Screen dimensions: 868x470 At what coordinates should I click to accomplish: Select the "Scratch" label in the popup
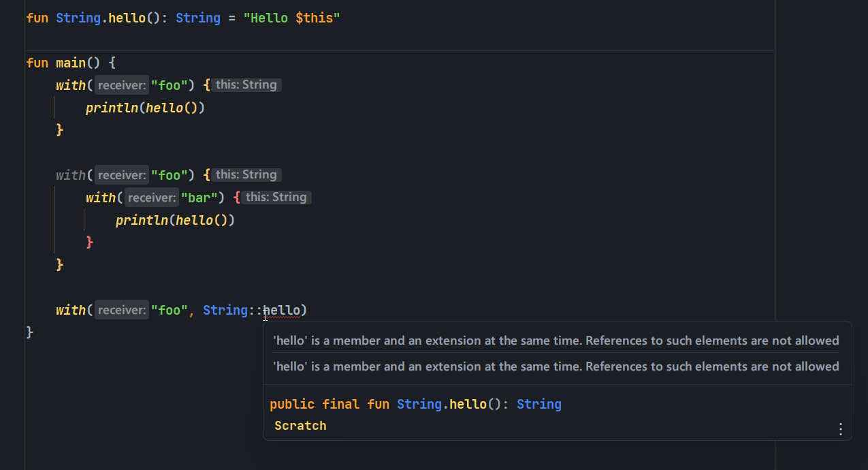coord(300,425)
